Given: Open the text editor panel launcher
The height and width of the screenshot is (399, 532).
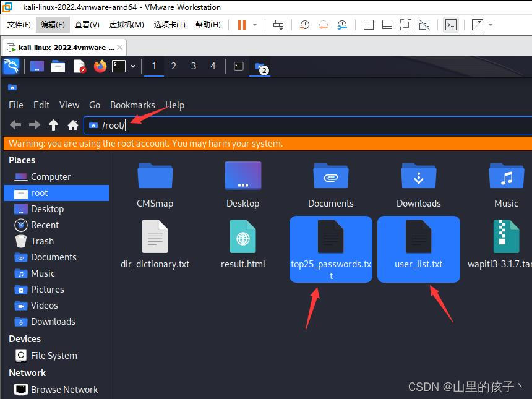Looking at the screenshot, I should [x=79, y=66].
